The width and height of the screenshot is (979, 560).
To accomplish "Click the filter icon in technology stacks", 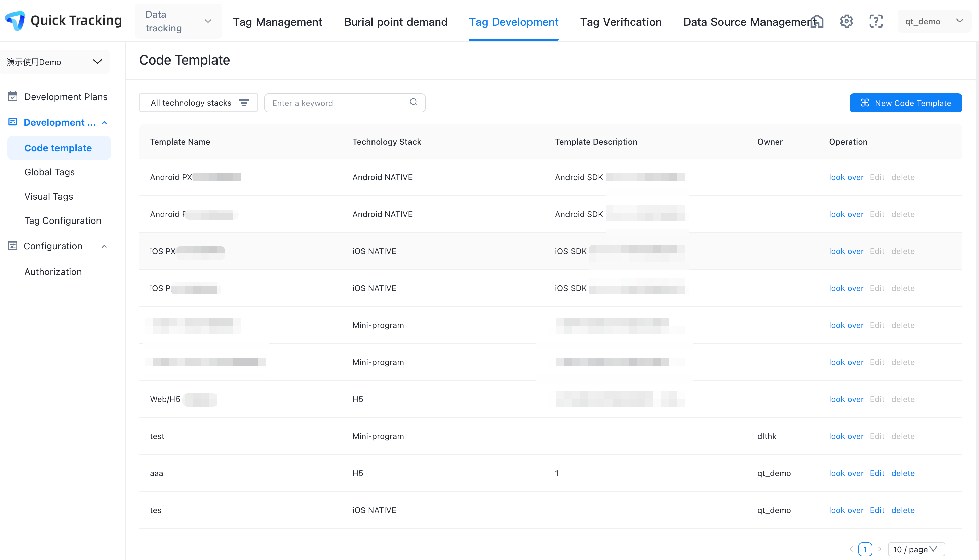I will coord(244,103).
